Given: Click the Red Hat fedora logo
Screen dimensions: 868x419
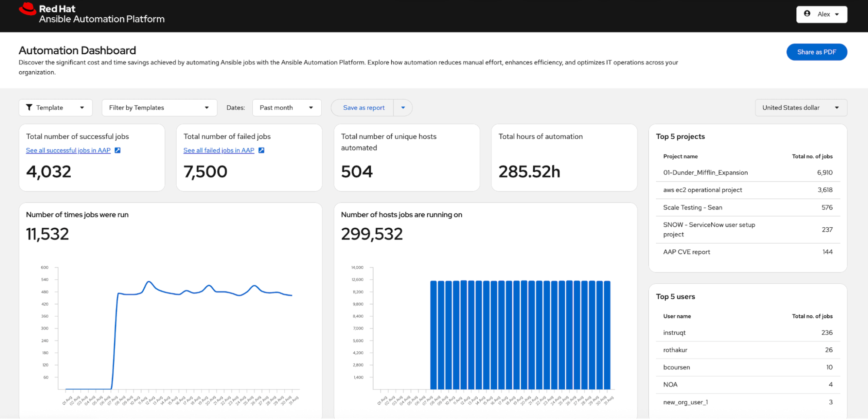Looking at the screenshot, I should click(27, 9).
